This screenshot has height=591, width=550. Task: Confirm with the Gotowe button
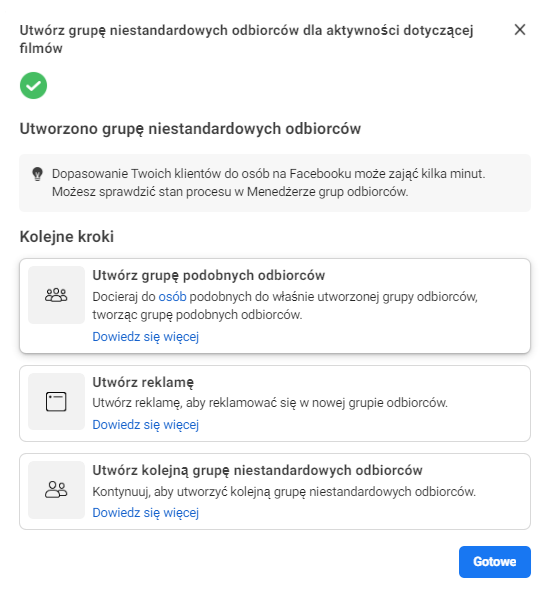point(495,562)
